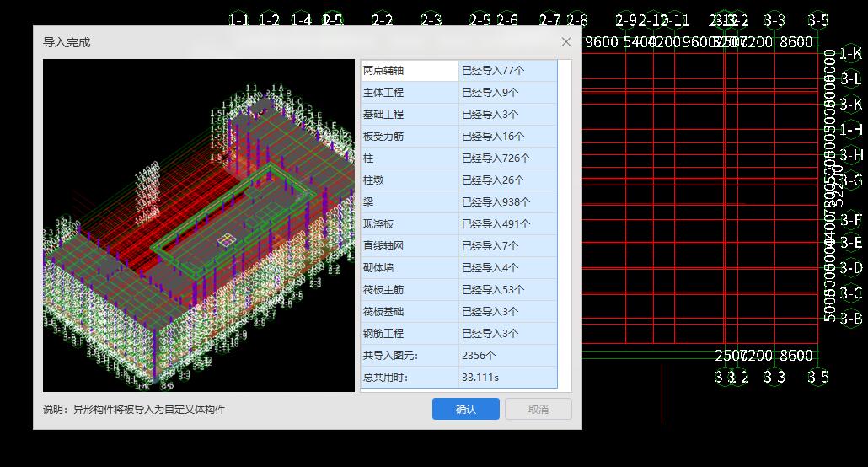This screenshot has width=868, height=467.
Task: Click axis marker 3-B on right side
Action: (851, 319)
